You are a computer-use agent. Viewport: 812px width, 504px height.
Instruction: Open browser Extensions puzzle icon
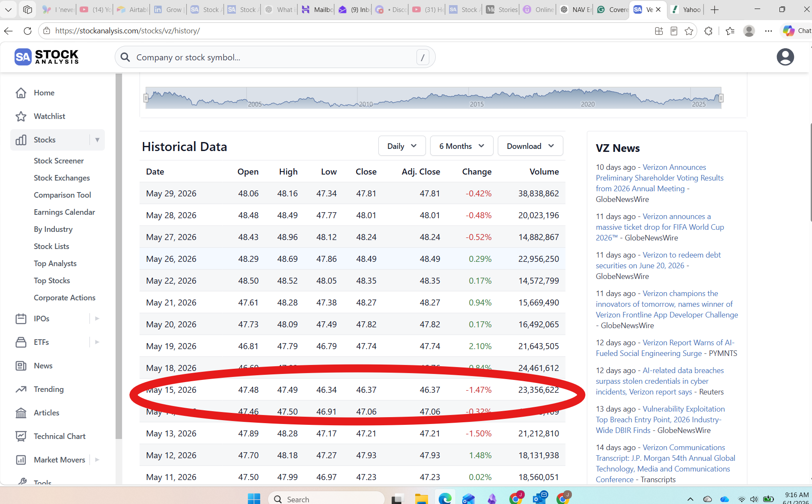click(708, 31)
